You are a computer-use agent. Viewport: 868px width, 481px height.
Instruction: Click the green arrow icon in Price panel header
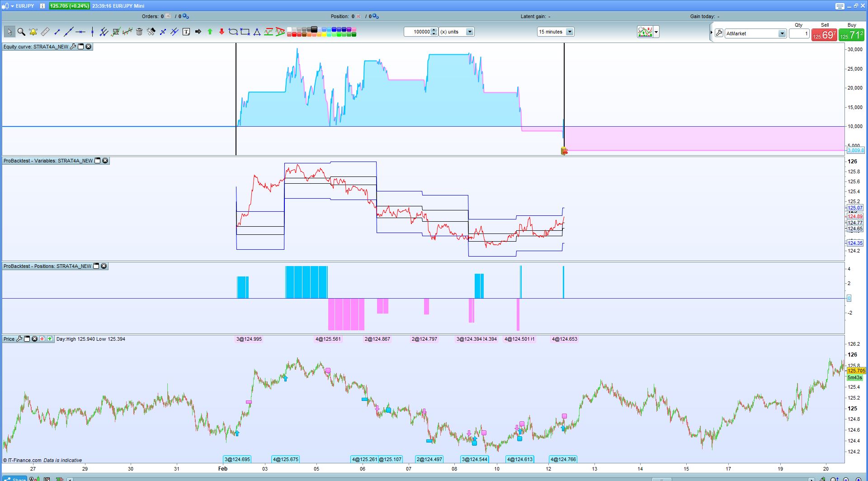click(x=50, y=339)
